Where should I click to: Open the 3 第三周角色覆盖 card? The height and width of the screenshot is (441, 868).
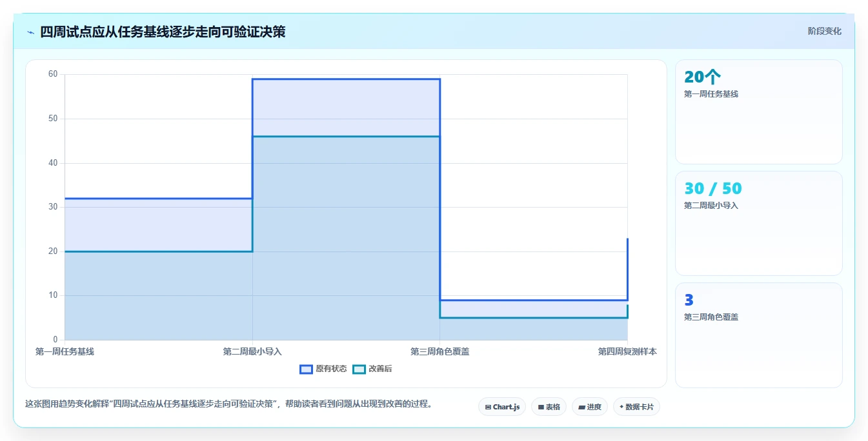point(759,335)
